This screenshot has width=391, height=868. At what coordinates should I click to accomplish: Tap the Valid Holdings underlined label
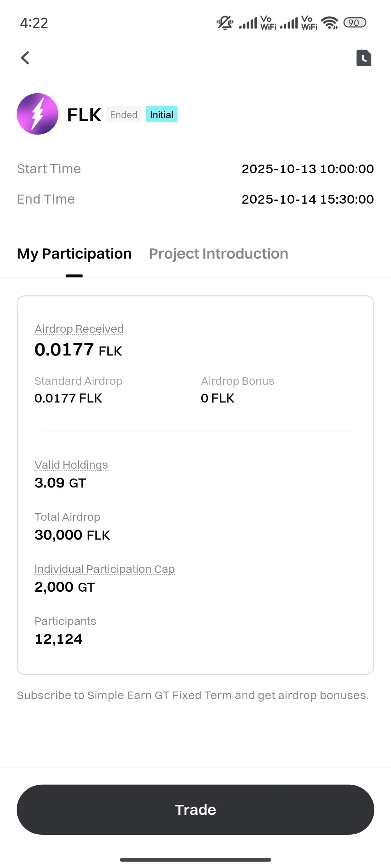pos(71,465)
